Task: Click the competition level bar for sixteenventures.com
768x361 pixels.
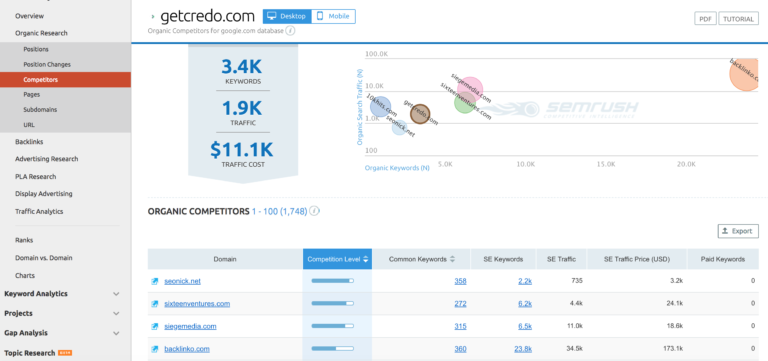Action: (x=333, y=303)
